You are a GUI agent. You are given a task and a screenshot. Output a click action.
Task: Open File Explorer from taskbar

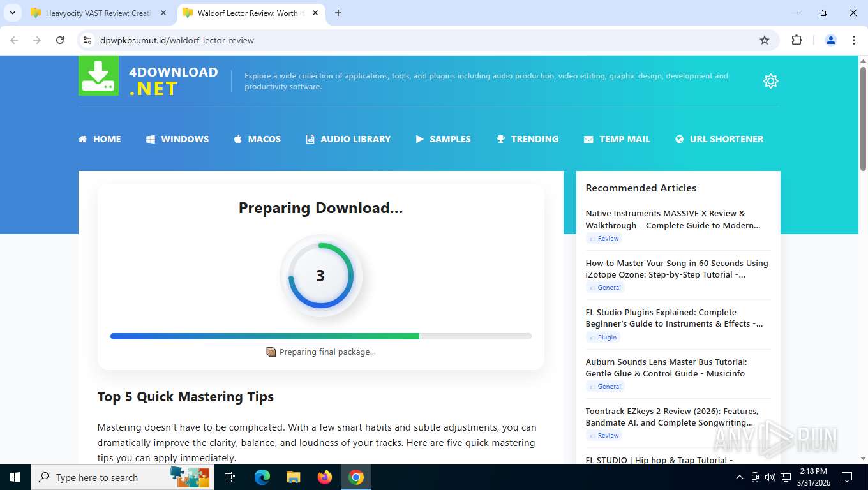point(293,477)
